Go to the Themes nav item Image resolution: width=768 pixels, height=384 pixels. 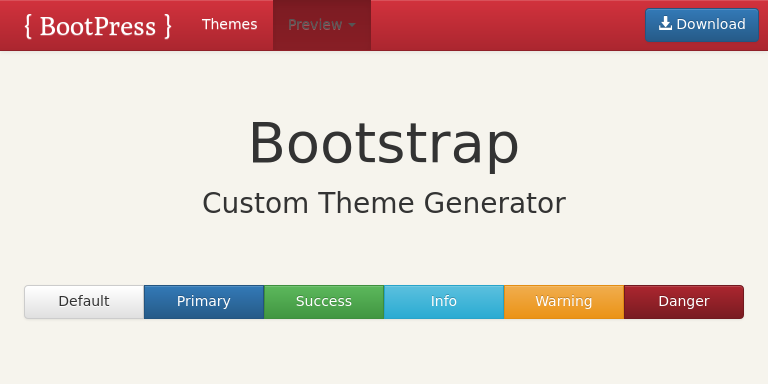[230, 24]
